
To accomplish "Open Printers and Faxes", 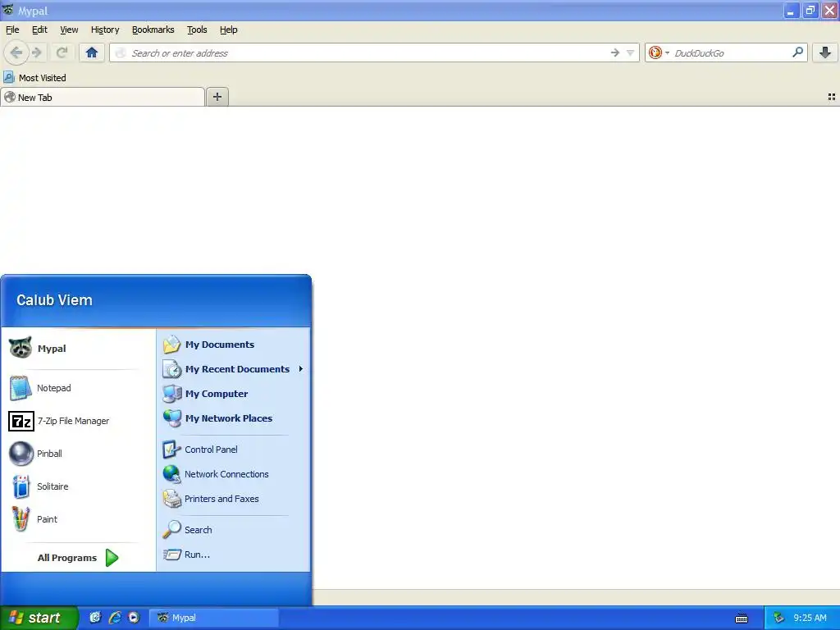I will [x=233, y=499].
